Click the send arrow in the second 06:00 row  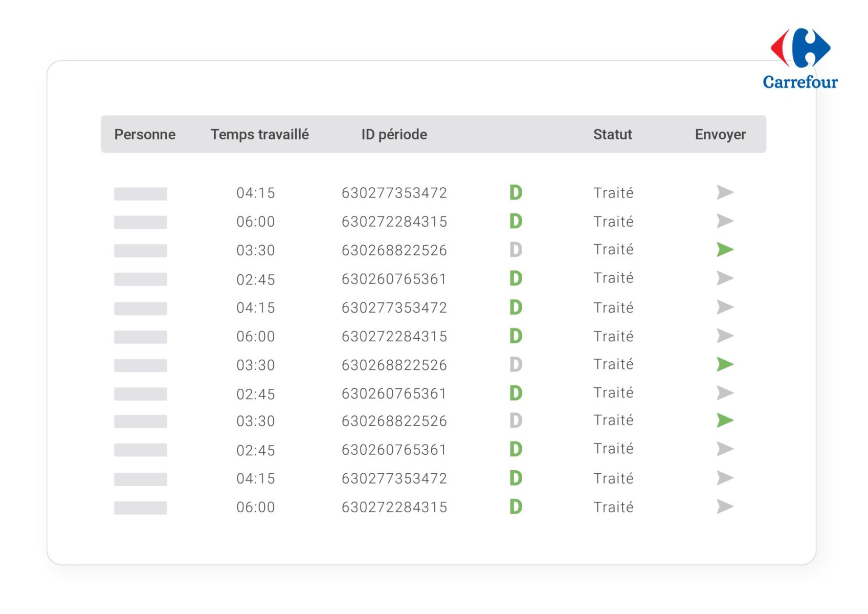[725, 336]
